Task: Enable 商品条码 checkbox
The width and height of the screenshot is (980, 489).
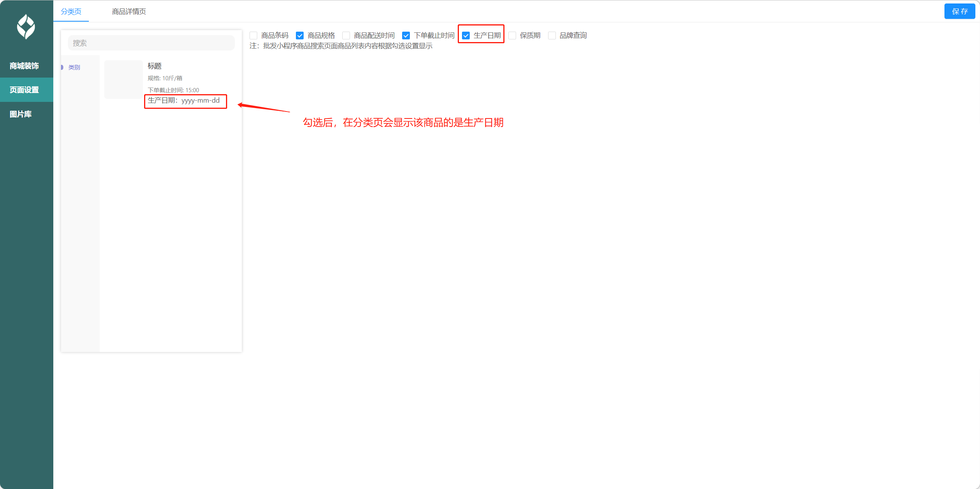Action: (x=253, y=36)
